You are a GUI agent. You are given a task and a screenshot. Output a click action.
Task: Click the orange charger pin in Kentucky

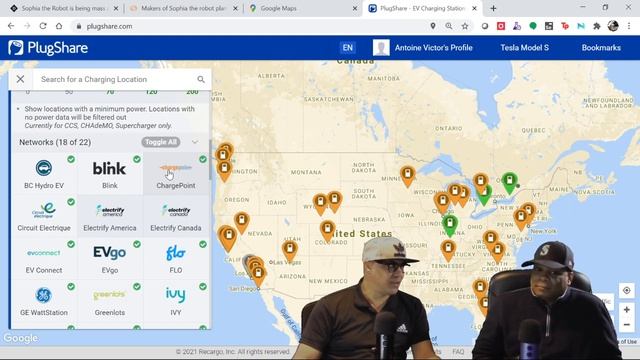448,251
